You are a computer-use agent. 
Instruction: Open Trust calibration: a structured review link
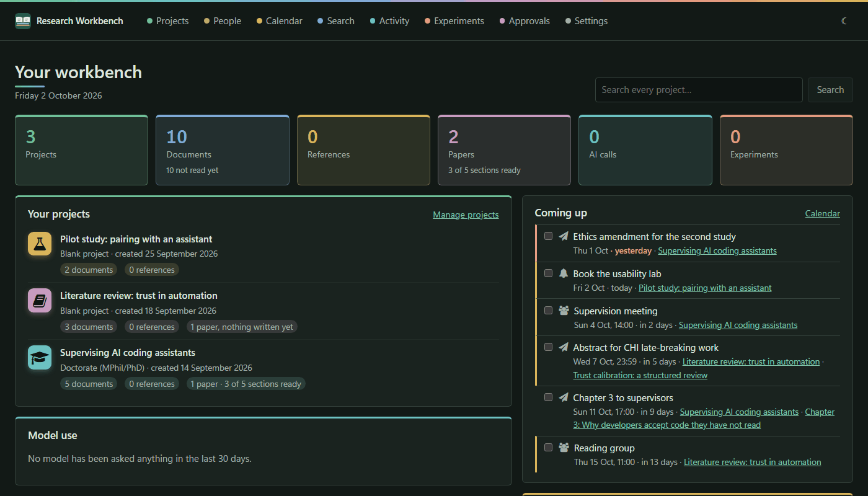click(640, 375)
